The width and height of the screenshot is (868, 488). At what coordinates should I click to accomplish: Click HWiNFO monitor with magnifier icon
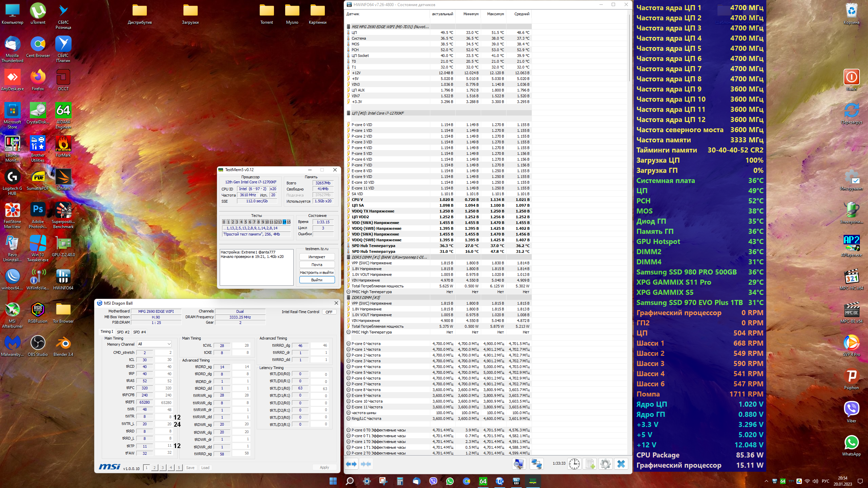(519, 464)
